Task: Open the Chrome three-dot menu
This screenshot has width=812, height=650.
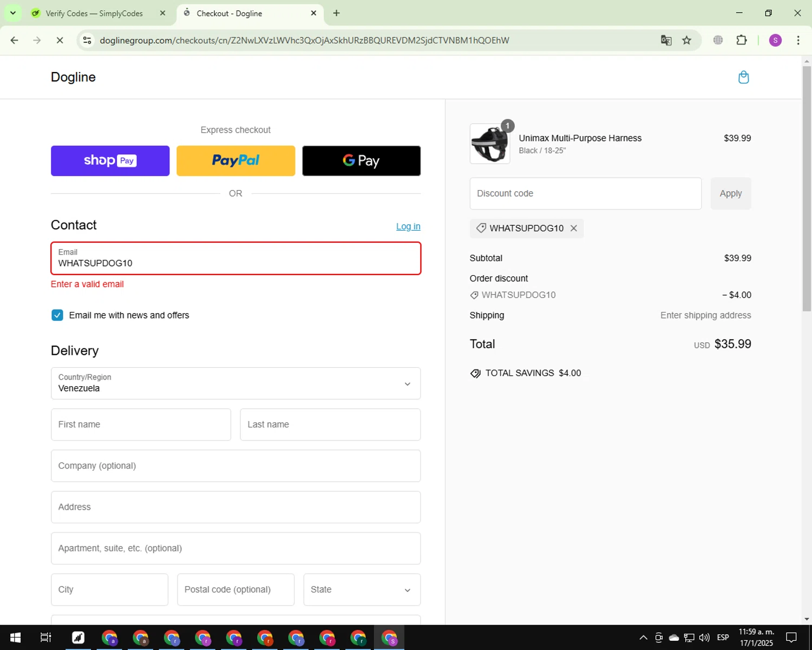Action: 798,40
